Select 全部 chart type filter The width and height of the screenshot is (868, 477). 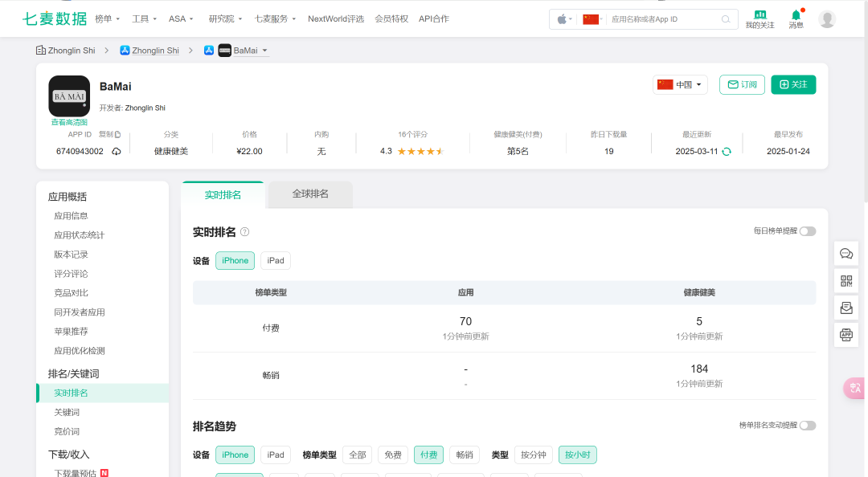pos(358,455)
